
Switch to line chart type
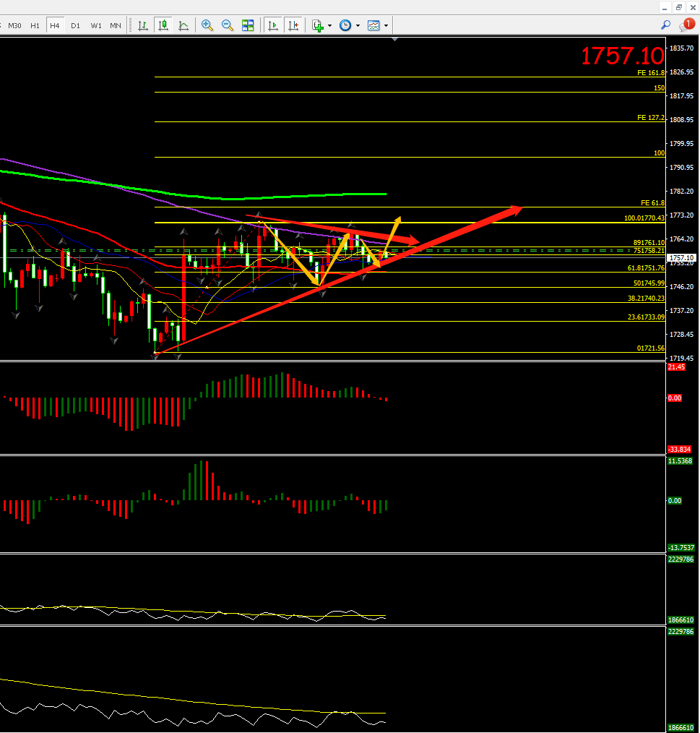coord(183,25)
